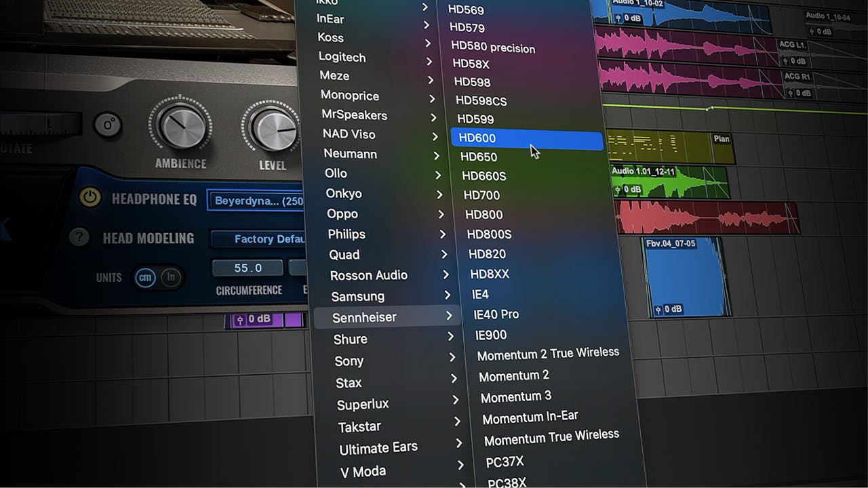
Task: Select the in units option
Action: pos(172,277)
